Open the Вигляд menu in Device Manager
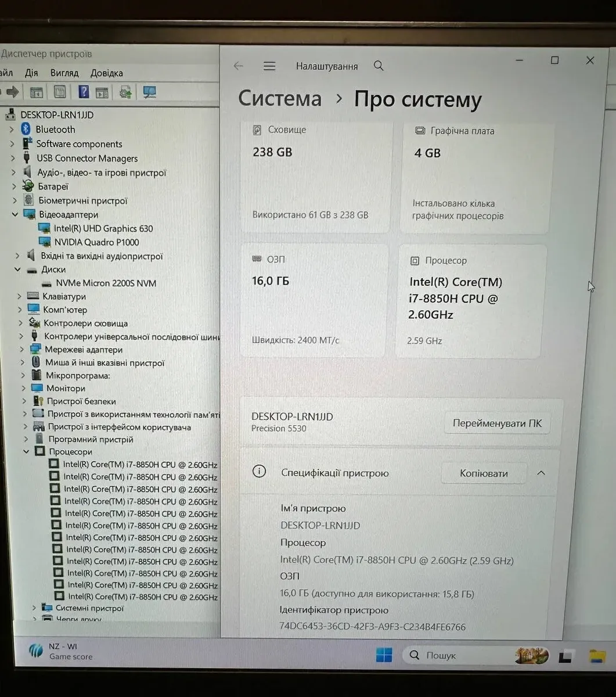The height and width of the screenshot is (697, 616). (64, 73)
